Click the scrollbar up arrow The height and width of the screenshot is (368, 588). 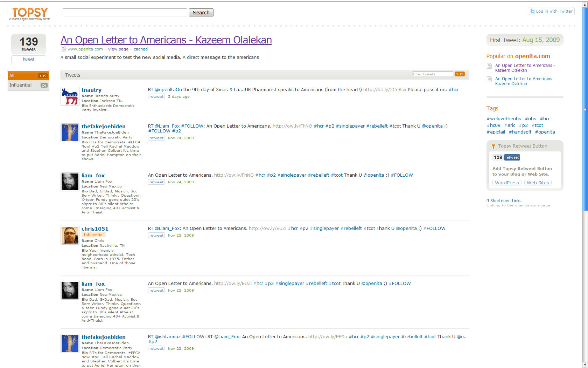point(584,4)
